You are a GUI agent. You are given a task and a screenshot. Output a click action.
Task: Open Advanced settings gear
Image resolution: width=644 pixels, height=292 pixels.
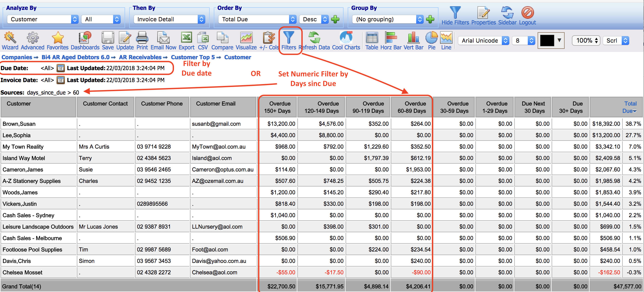(x=33, y=41)
